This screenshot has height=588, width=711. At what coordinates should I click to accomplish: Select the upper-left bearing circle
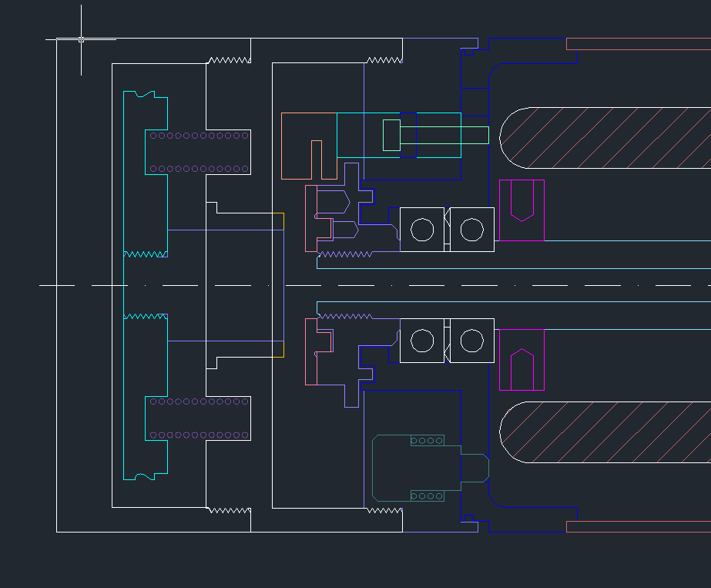coord(422,230)
